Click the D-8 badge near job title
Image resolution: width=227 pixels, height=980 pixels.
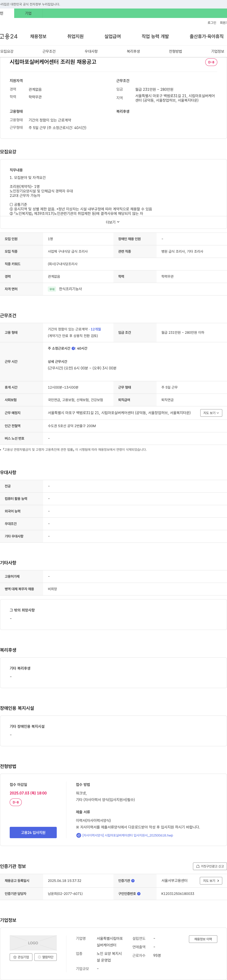tap(211, 62)
